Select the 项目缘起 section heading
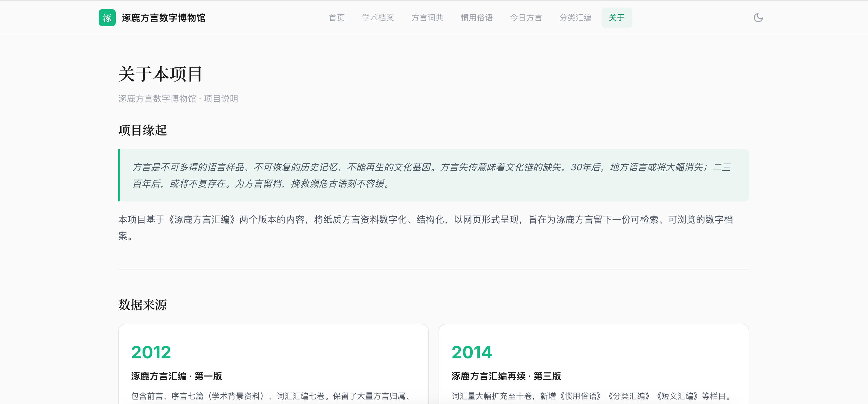The height and width of the screenshot is (404, 868). (143, 130)
